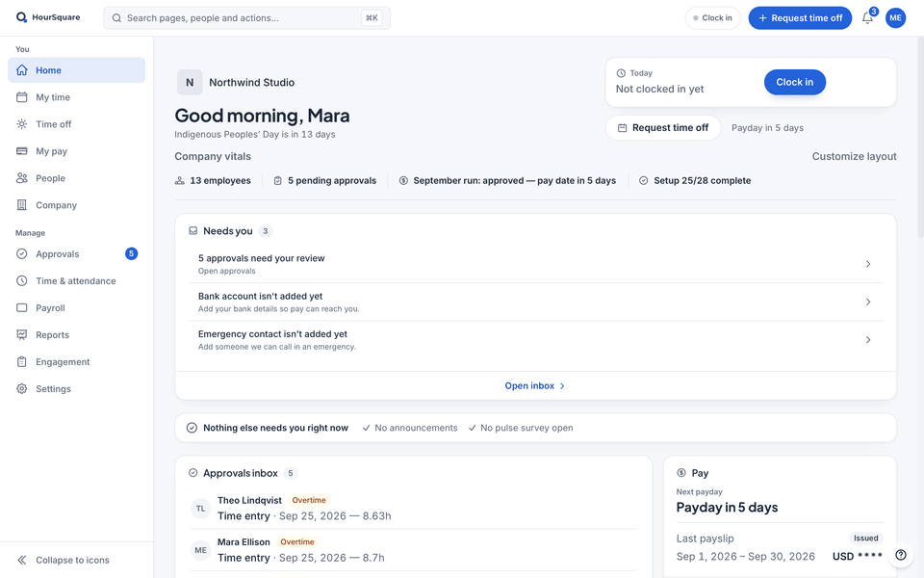
Task: Click Nothing else needs you right now
Action: (276, 428)
